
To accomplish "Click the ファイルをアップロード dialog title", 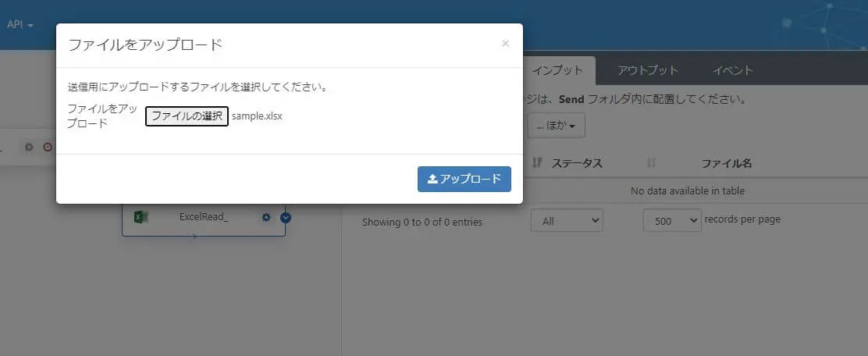I will [x=145, y=44].
